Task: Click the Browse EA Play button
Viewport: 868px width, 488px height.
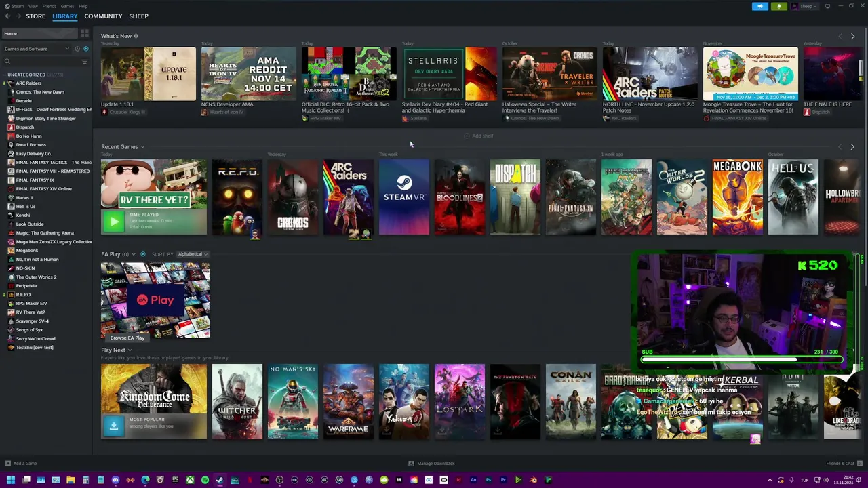Action: pyautogui.click(x=127, y=338)
